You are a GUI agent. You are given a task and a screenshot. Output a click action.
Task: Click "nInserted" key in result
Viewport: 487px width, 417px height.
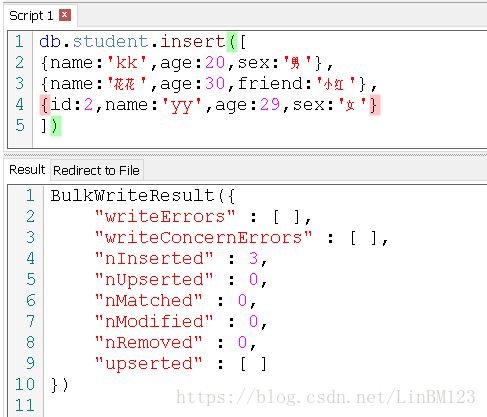point(154,259)
